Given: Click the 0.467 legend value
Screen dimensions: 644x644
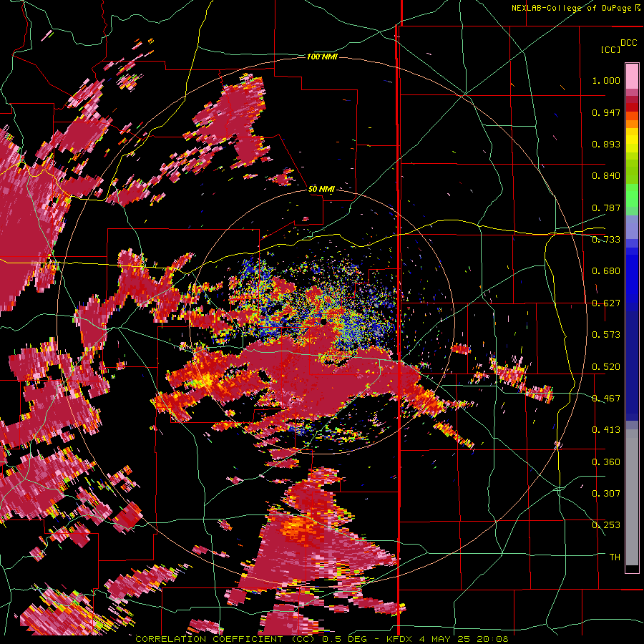Looking at the screenshot, I should (606, 399).
